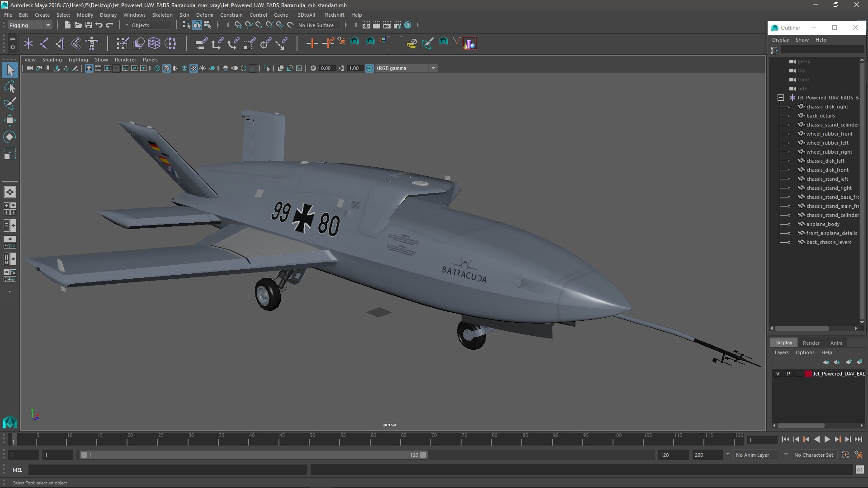Activate the Scale tool

[10, 154]
